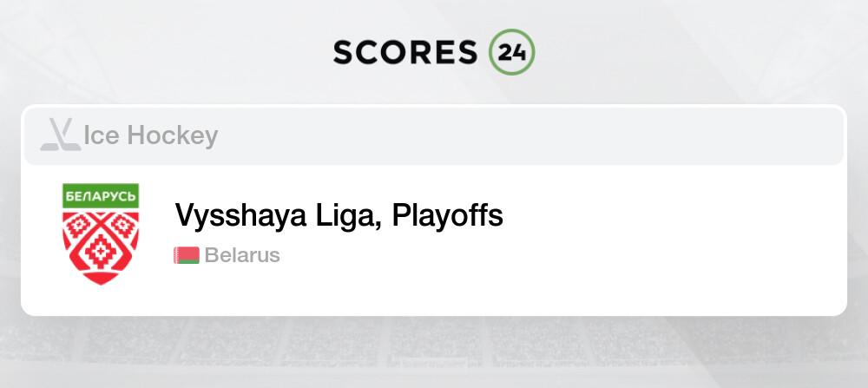Click the number 24 inside the green ring
868x388 pixels.
pyautogui.click(x=512, y=52)
